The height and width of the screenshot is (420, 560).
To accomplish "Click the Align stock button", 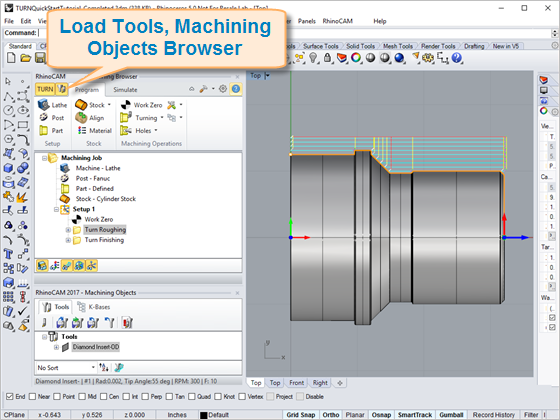I will [90, 118].
